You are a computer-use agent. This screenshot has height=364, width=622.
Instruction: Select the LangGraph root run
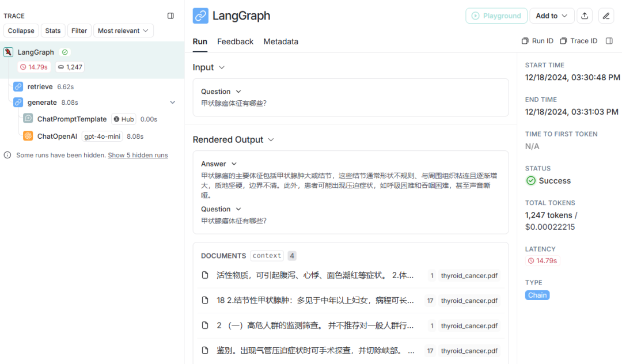point(92,60)
